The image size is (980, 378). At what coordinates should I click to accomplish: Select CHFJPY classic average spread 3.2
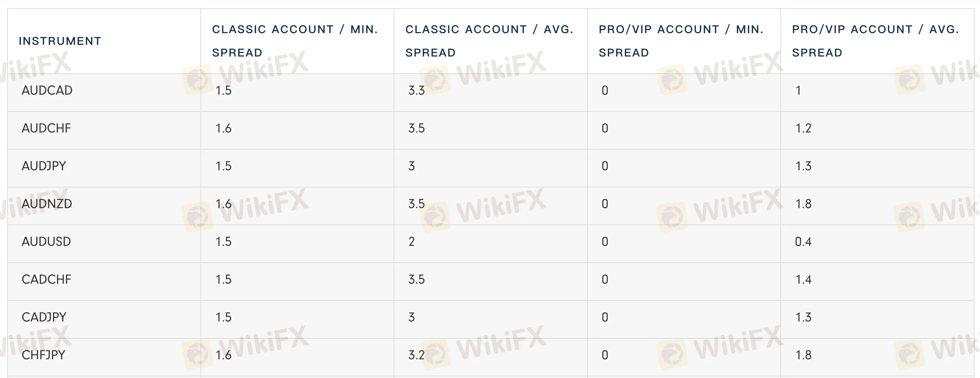click(416, 355)
